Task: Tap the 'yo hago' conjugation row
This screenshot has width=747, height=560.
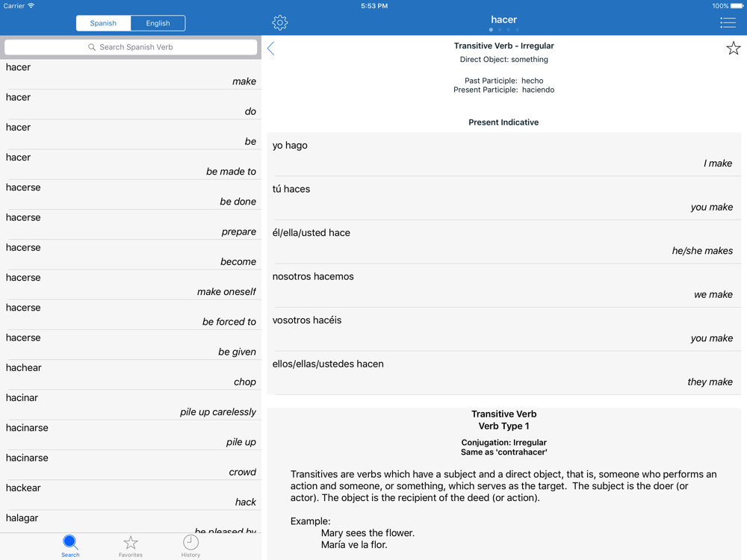Action: click(504, 155)
